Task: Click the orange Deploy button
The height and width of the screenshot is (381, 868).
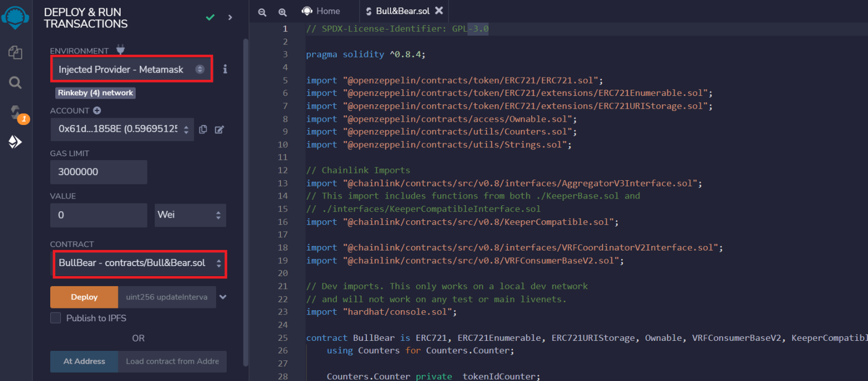Action: (84, 297)
